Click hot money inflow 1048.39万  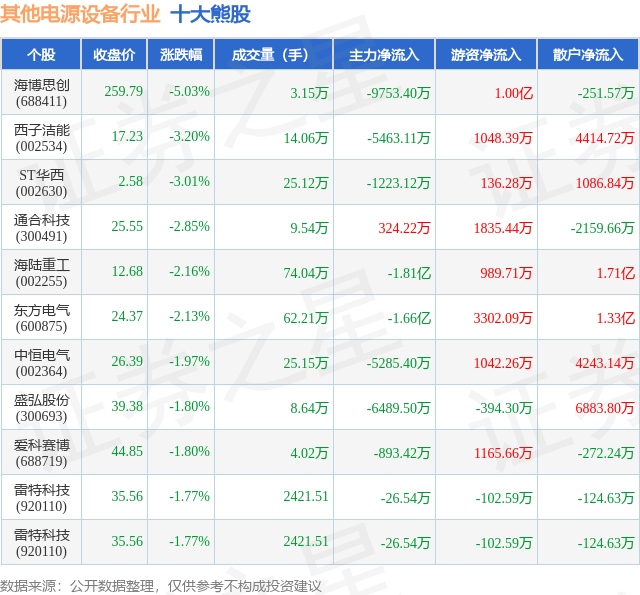pyautogui.click(x=503, y=138)
